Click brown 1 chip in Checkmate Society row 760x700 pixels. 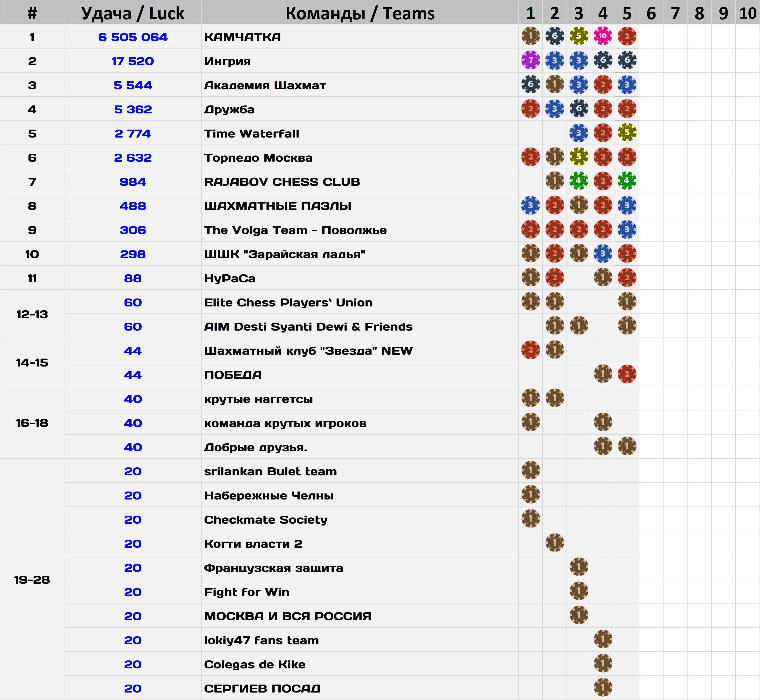[531, 519]
